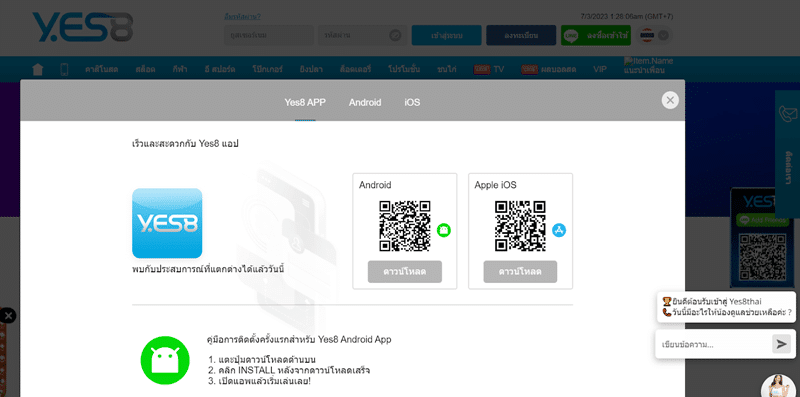Open the VIP menu item

point(600,69)
